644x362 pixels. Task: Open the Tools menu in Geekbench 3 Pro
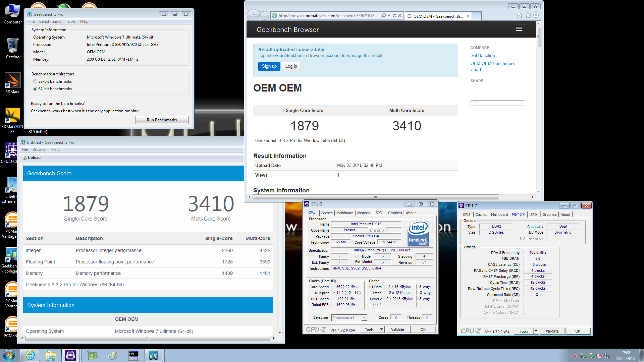pos(70,21)
